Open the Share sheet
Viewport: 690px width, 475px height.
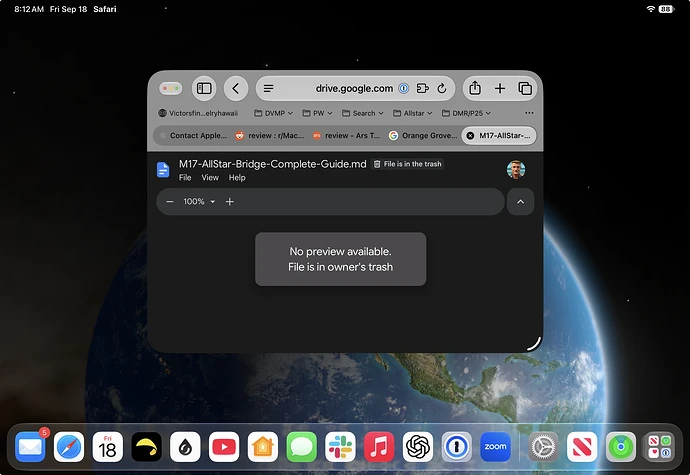pos(475,88)
